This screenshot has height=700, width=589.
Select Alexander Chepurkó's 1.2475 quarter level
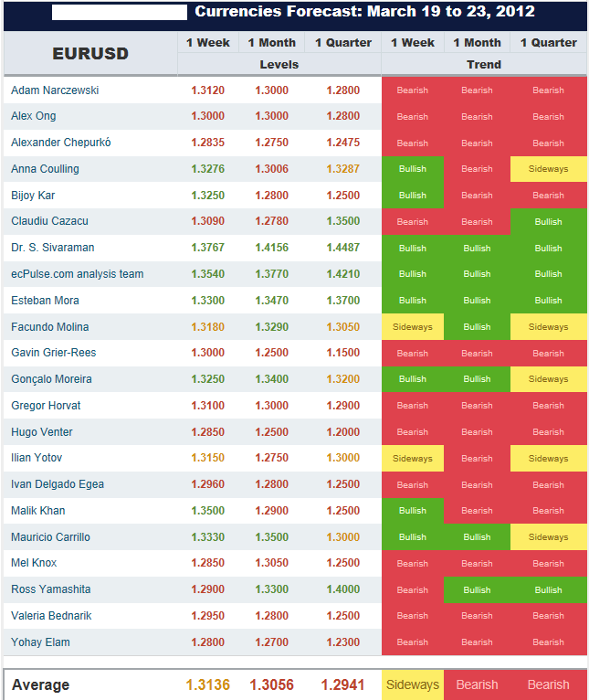(x=343, y=143)
